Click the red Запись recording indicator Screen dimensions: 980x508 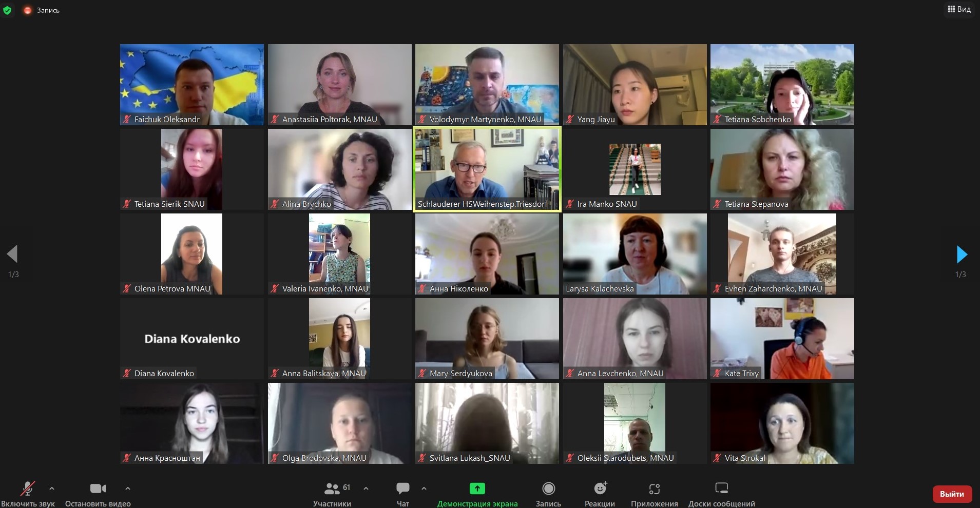coord(42,10)
